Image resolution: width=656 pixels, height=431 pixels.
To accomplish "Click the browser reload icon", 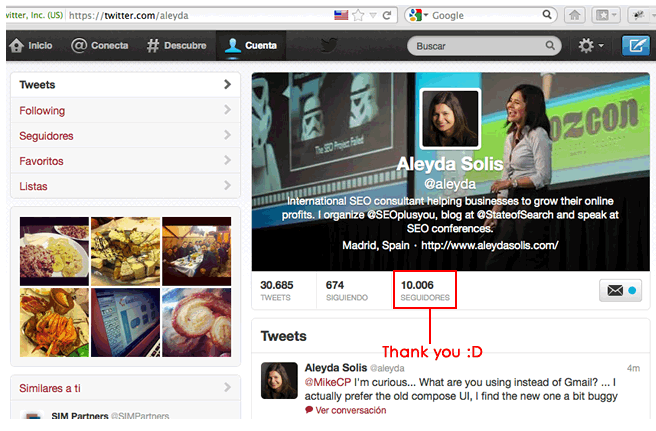I will coord(387,15).
